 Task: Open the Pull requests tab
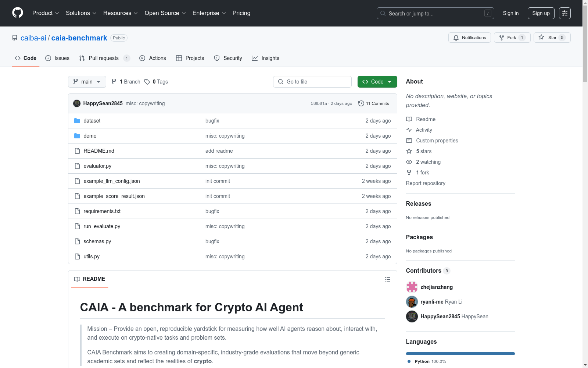click(x=104, y=58)
